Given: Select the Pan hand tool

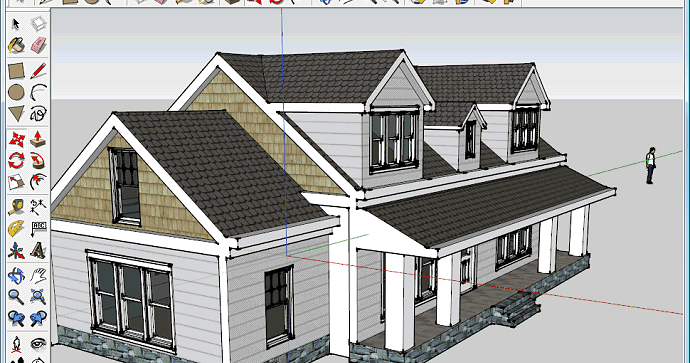Looking at the screenshot, I should pos(38,276).
